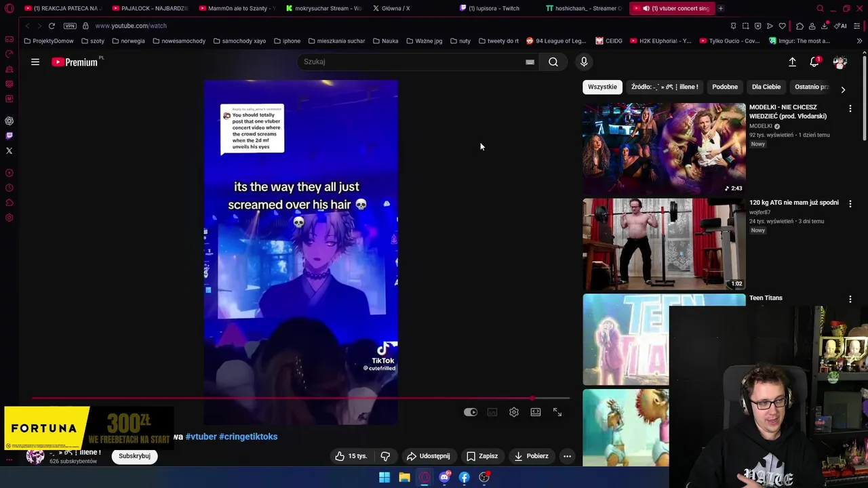Download video with Pobierz button

531,456
